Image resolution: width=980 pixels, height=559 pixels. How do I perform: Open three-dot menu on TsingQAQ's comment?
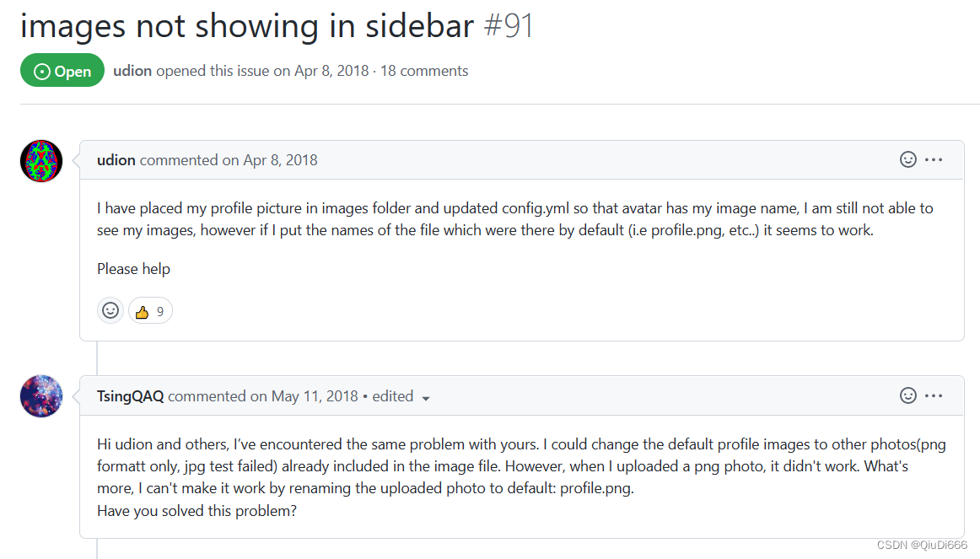[934, 395]
